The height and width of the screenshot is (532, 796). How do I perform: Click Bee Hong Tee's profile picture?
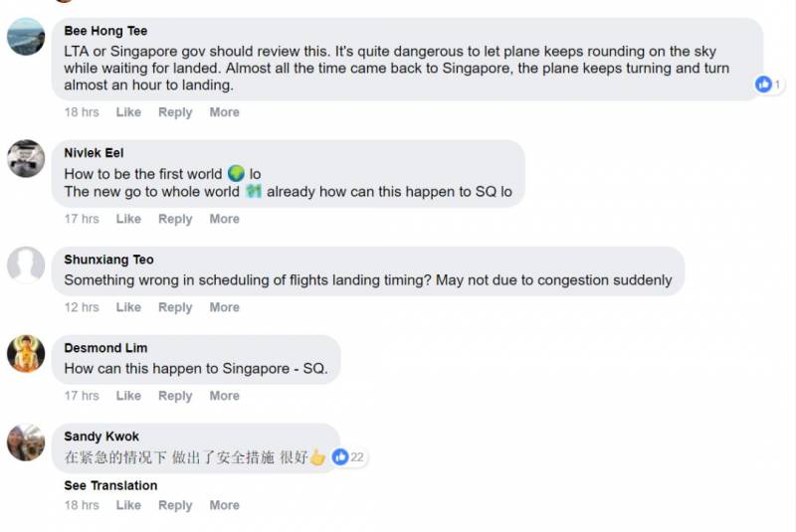[x=26, y=37]
